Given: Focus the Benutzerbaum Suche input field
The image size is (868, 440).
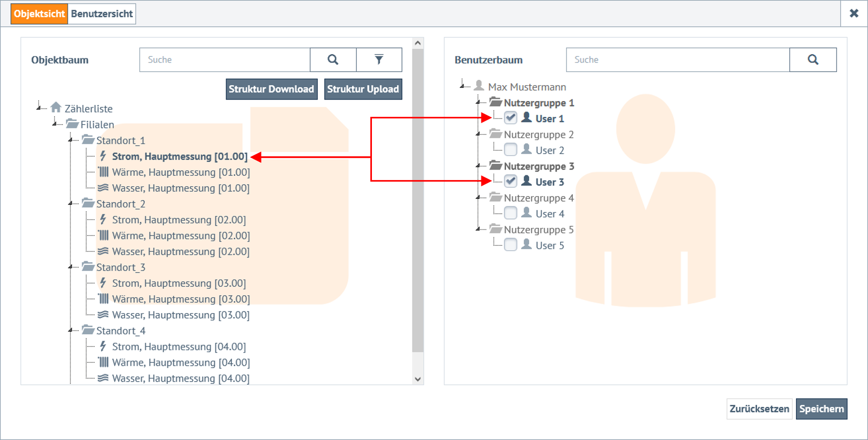Looking at the screenshot, I should point(678,59).
